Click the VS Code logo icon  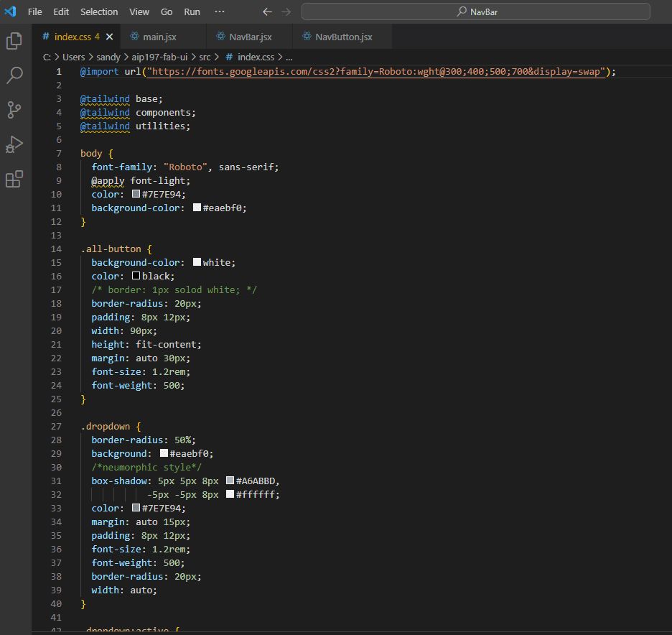(10, 11)
